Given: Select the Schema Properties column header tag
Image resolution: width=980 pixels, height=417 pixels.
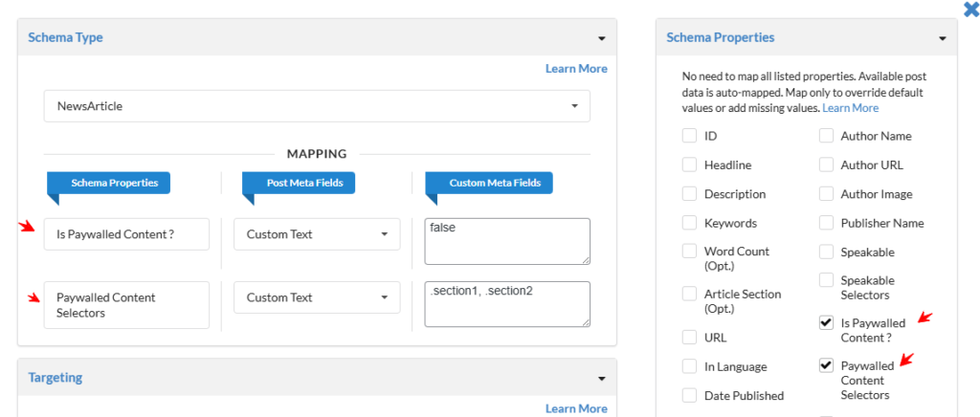Looking at the screenshot, I should pyautogui.click(x=109, y=183).
